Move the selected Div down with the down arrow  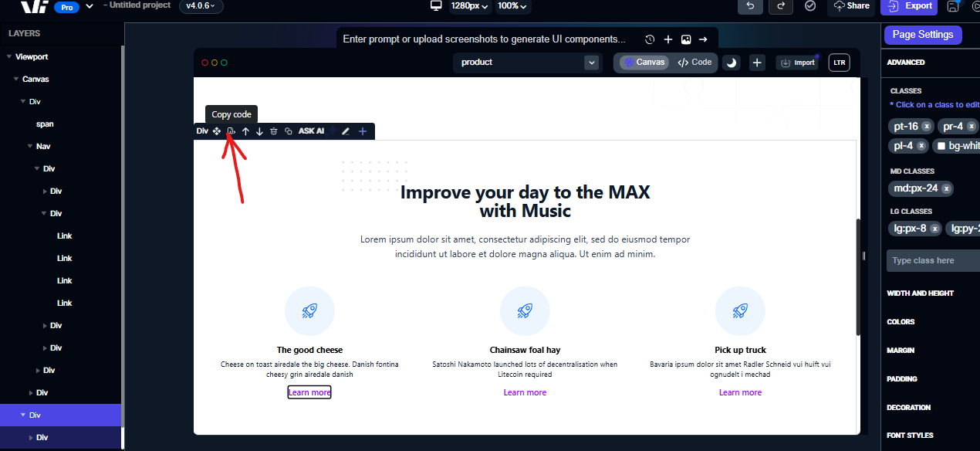click(259, 131)
